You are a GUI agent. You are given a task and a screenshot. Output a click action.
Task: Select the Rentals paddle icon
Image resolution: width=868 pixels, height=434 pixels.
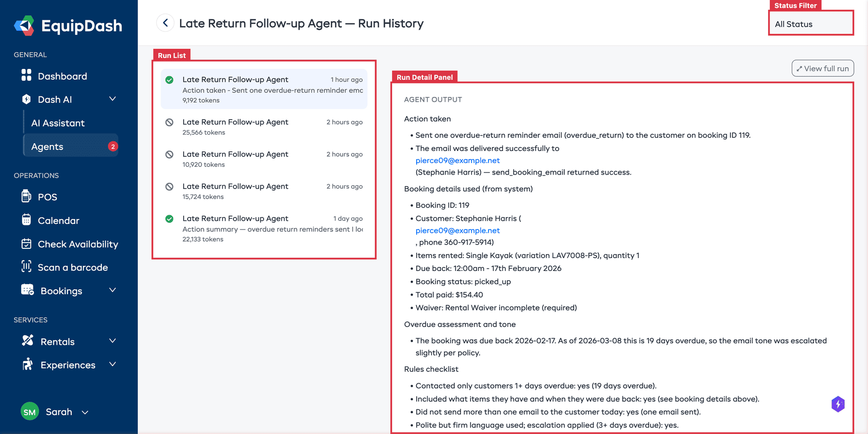pyautogui.click(x=27, y=341)
